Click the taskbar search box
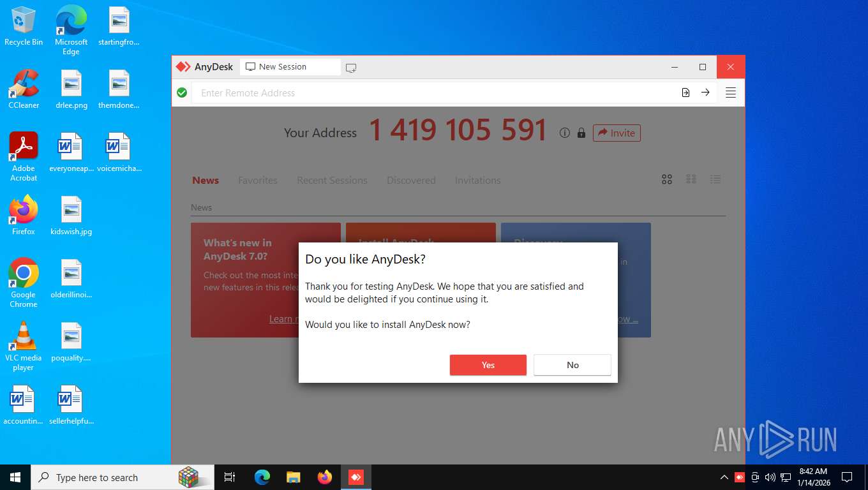Screen dimensions: 868x490 coord(123,477)
